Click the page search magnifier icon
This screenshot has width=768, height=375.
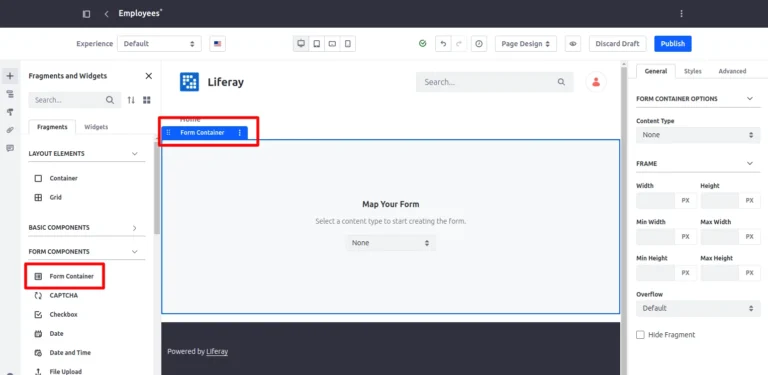coord(561,82)
